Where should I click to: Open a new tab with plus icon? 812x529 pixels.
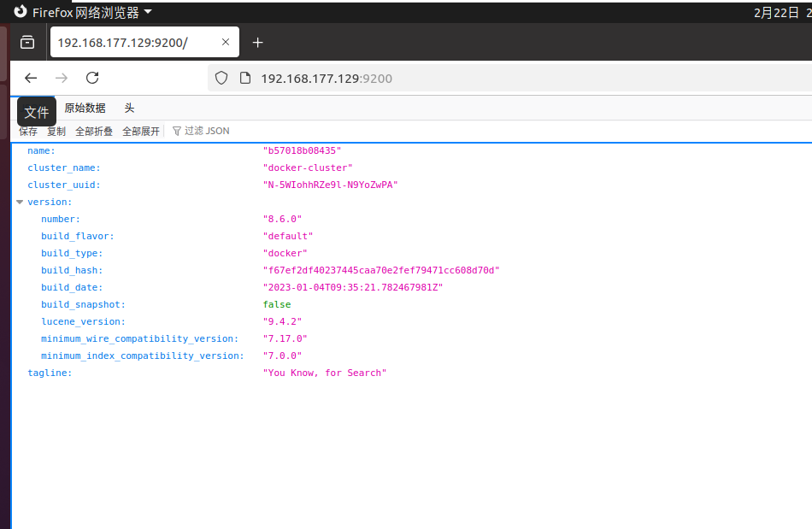(x=257, y=43)
